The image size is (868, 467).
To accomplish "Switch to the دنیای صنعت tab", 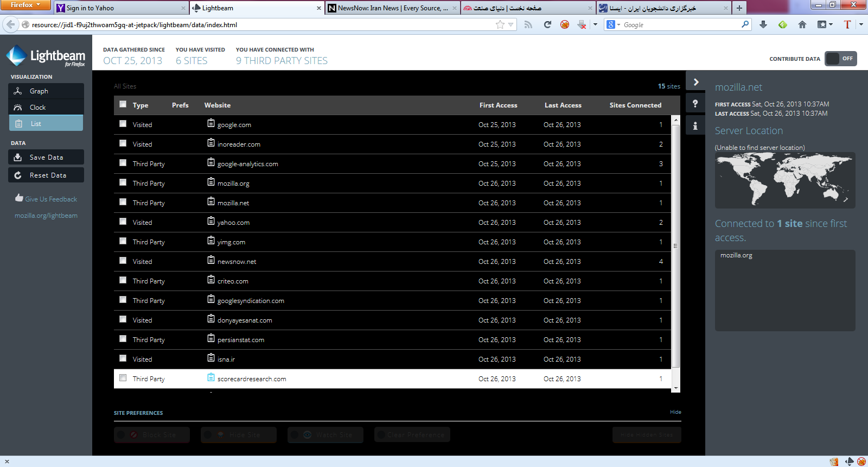I will tap(528, 8).
